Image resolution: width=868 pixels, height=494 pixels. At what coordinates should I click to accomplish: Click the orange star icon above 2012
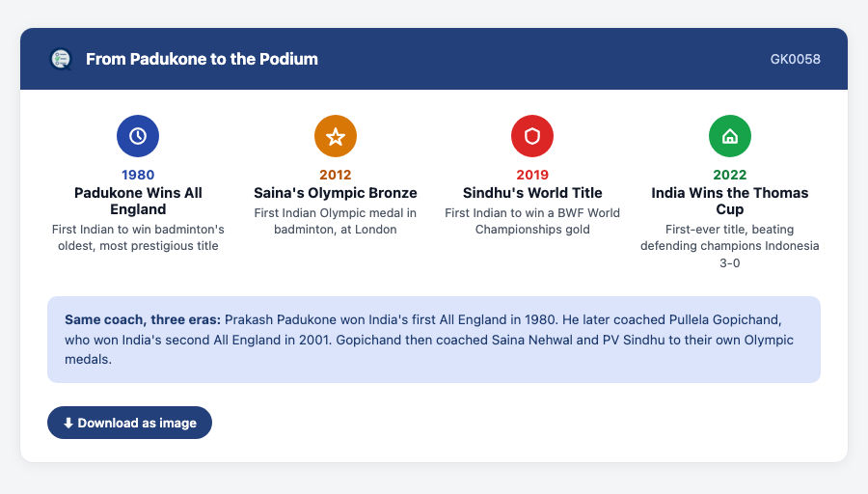click(336, 136)
